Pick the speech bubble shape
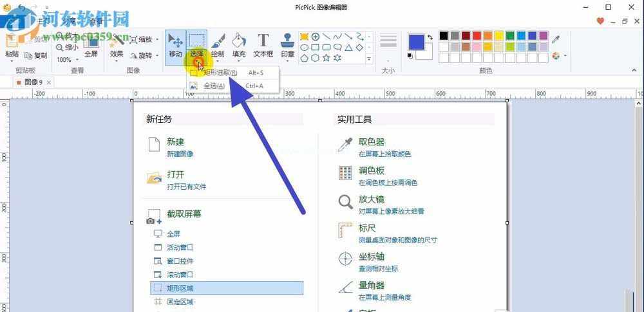644x312 pixels. pos(337,48)
